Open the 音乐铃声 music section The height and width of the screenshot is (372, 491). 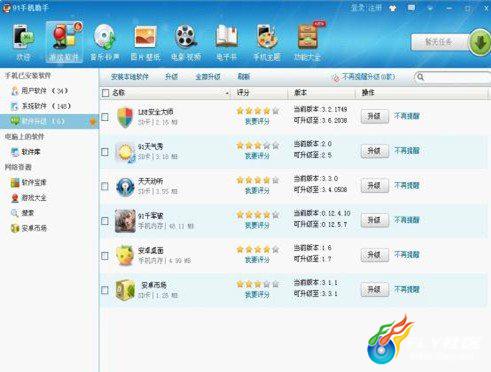point(105,42)
